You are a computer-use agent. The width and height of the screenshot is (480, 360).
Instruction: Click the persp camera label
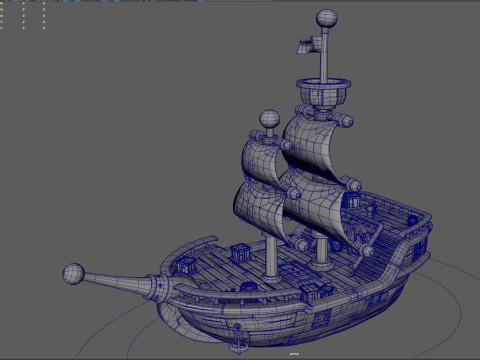(294, 354)
